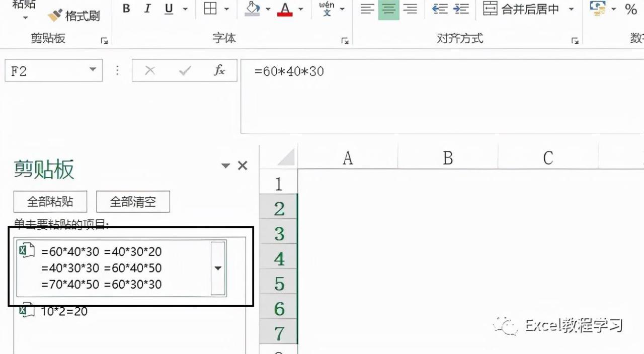Select column C header
The image size is (644, 354).
(548, 158)
